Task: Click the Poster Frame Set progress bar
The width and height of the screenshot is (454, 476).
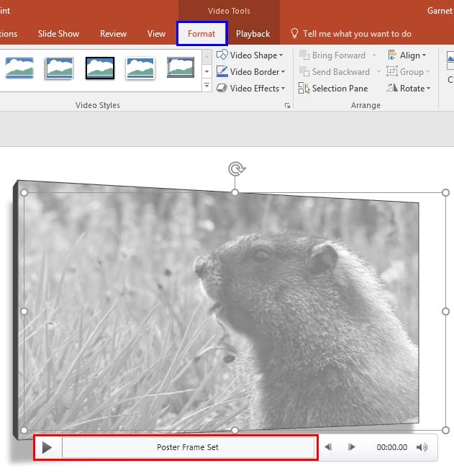Action: coord(188,447)
